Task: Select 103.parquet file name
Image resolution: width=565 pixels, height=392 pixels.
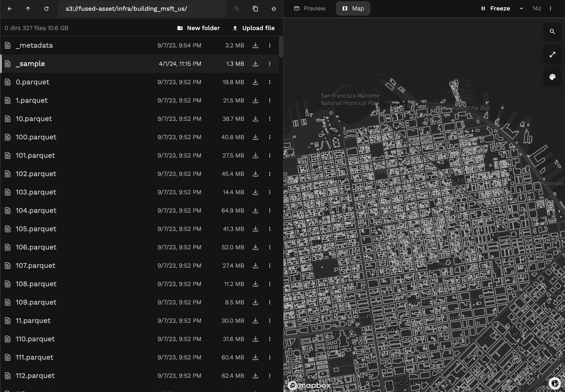Action: 36,192
